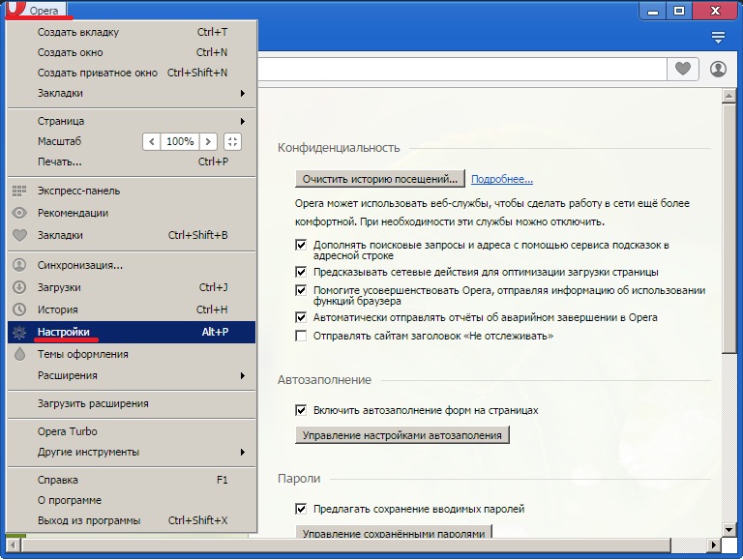Open the Подробнее link
Screen dimensions: 743x560
pos(502,179)
